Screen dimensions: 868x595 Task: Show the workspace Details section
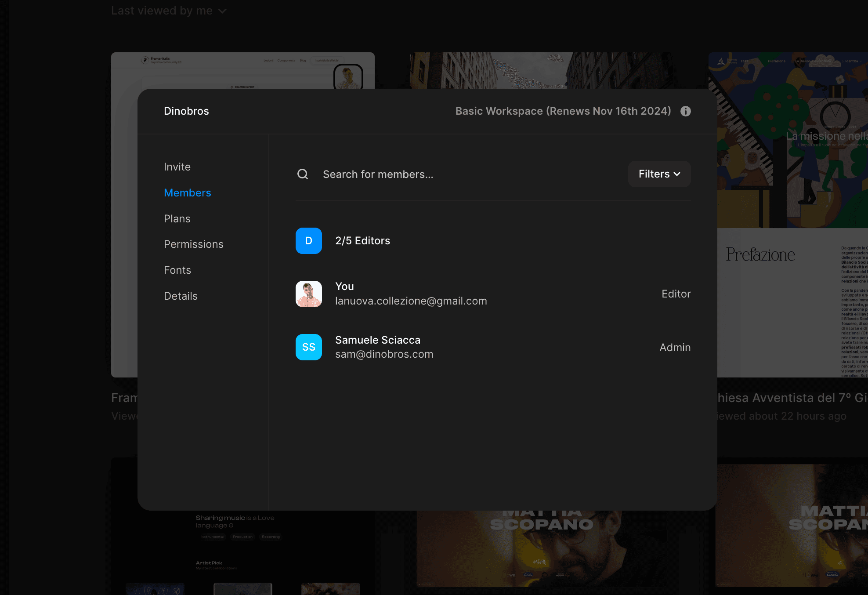pos(181,296)
